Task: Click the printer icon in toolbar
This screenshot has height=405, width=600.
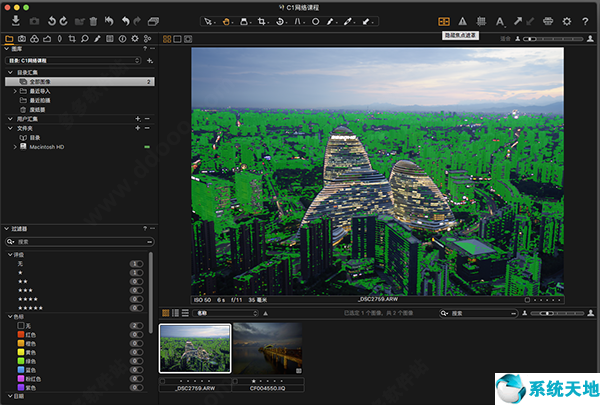Action: (546, 21)
